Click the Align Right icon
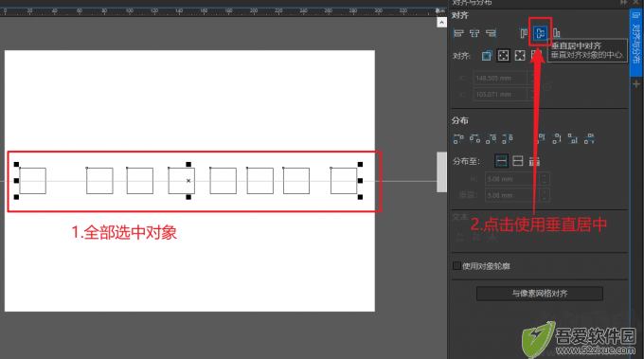 point(491,33)
